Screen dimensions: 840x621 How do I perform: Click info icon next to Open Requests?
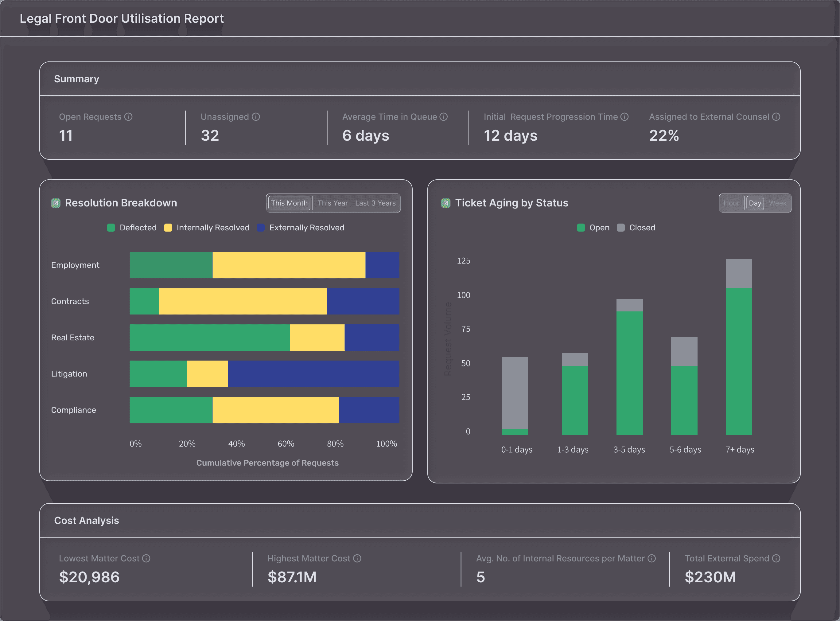click(x=128, y=117)
